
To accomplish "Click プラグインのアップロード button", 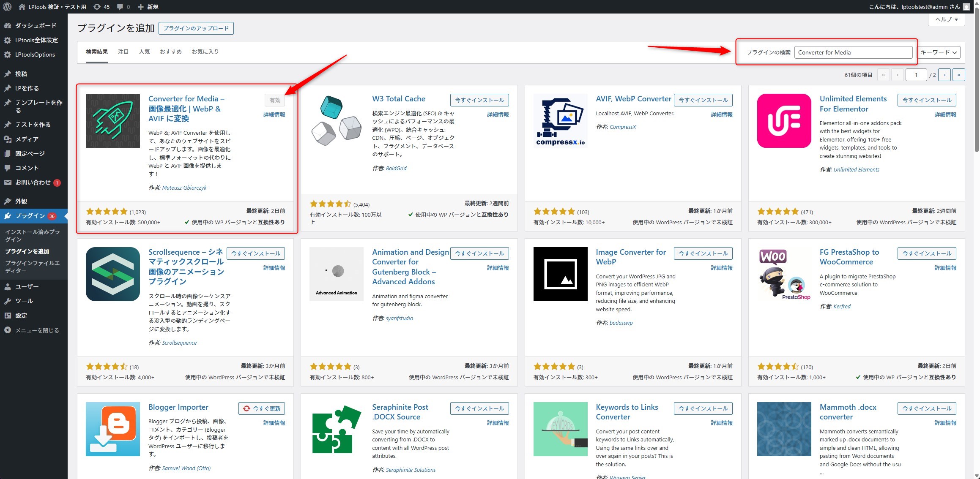I will coord(196,28).
